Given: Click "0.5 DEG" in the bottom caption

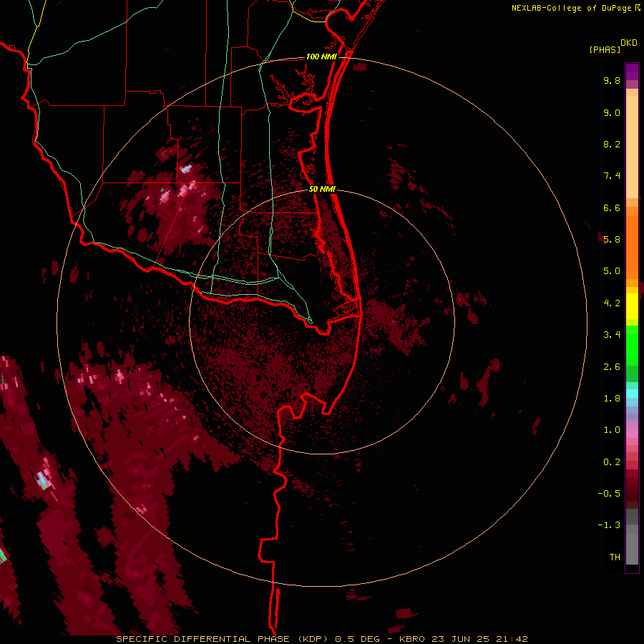Looking at the screenshot, I should tap(356, 639).
